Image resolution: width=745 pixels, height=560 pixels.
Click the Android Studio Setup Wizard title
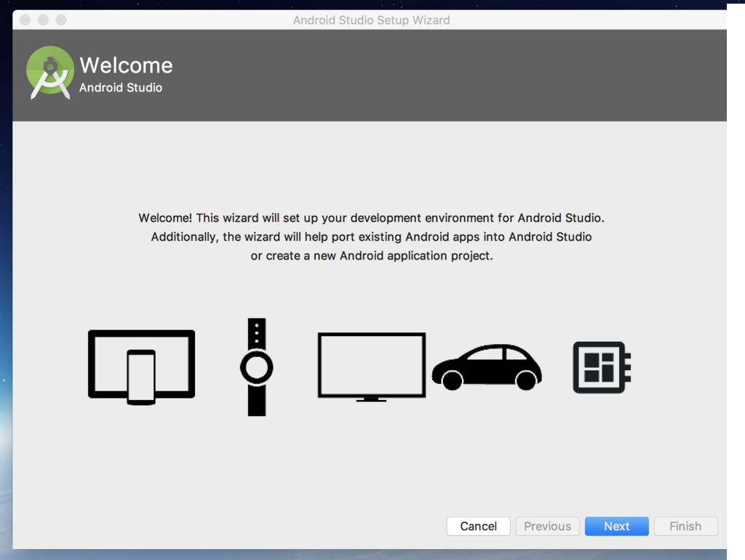[x=372, y=20]
